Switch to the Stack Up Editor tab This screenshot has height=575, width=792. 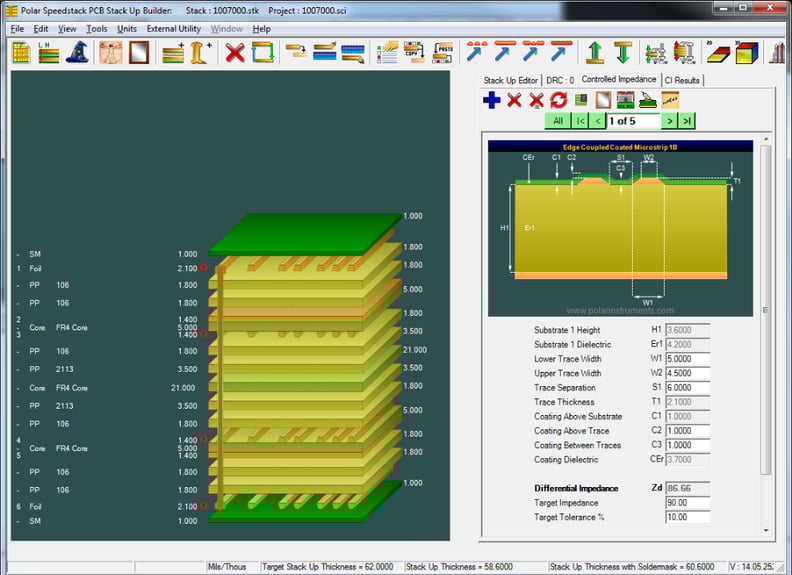(x=510, y=80)
